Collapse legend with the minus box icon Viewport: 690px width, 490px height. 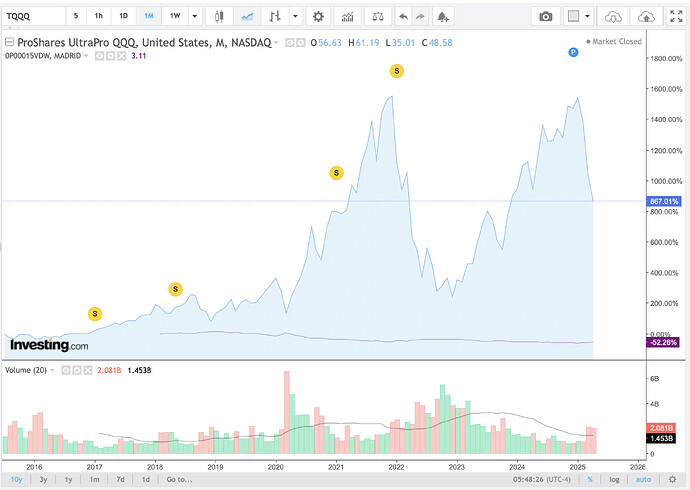tap(9, 42)
